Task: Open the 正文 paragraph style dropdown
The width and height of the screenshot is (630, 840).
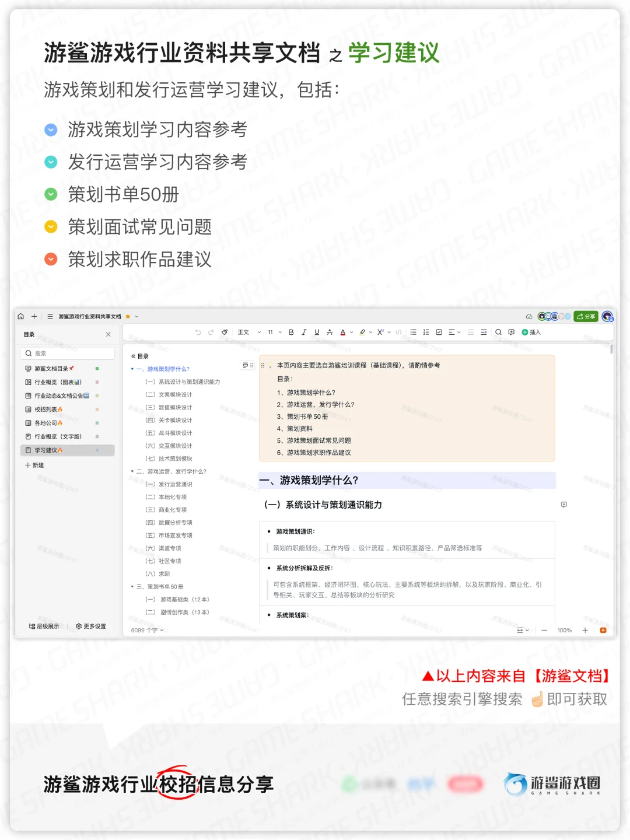Action: [x=245, y=332]
